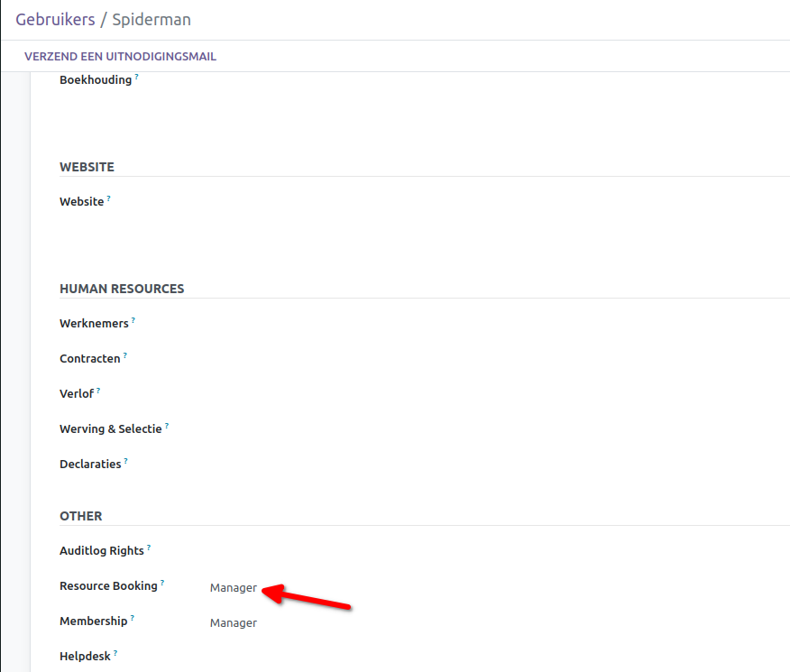Screen dimensions: 790x672
Task: Click the question mark beside Contracten
Action: pos(125,355)
